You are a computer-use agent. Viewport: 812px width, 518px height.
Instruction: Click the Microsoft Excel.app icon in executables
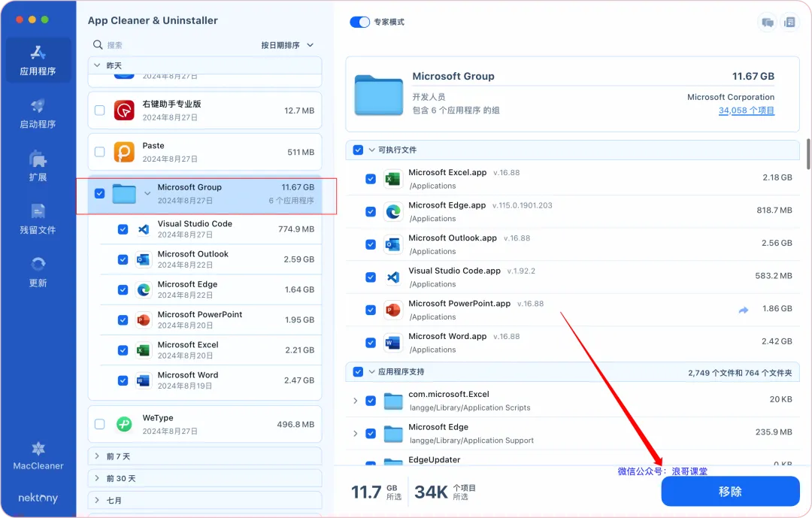393,179
